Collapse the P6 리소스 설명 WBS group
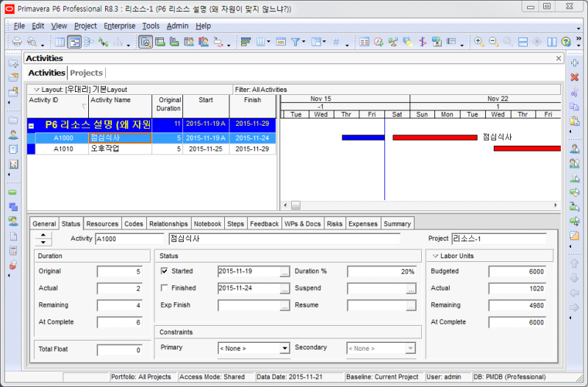The height and width of the screenshot is (387, 588). [32, 126]
